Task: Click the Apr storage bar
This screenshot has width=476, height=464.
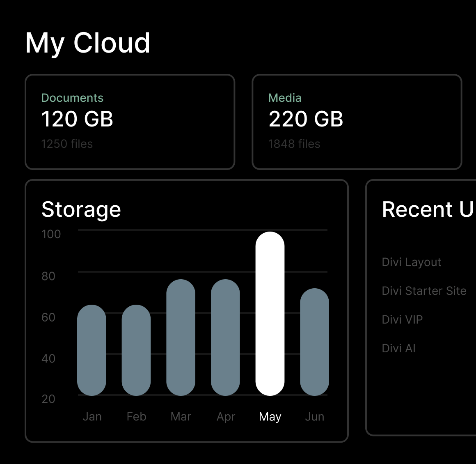Action: [225, 338]
